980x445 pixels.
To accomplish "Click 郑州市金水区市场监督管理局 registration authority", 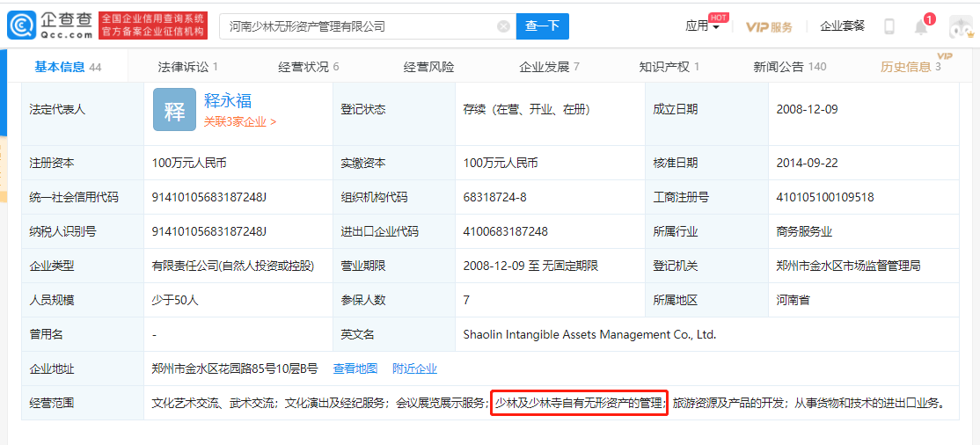I will click(x=848, y=266).
